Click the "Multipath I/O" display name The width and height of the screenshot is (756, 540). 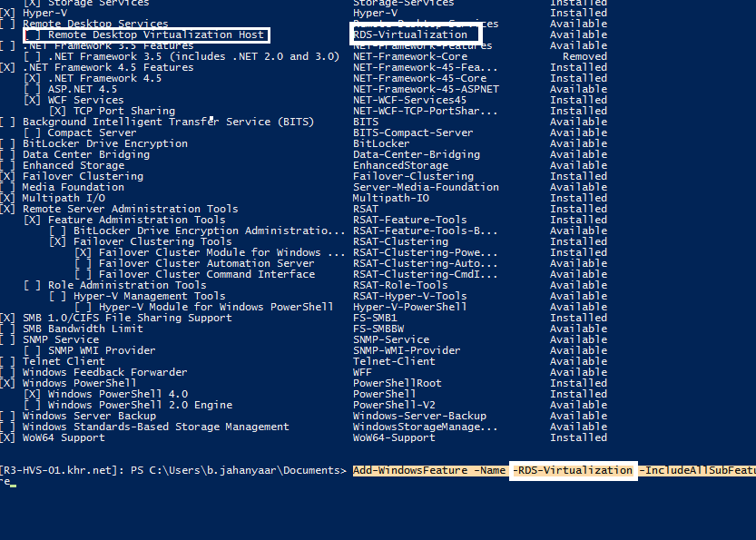(64, 198)
